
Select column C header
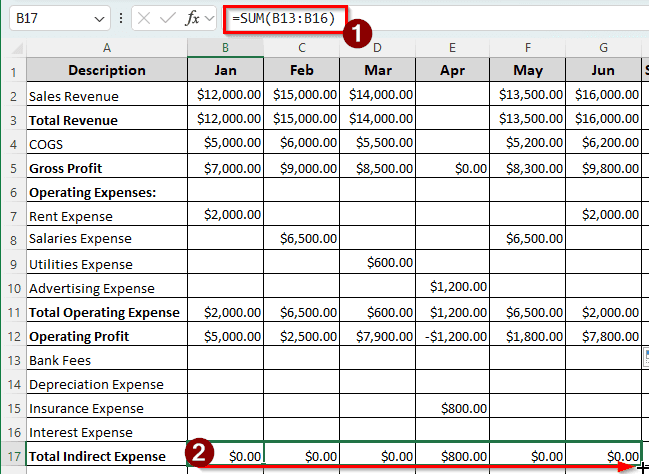pos(302,48)
